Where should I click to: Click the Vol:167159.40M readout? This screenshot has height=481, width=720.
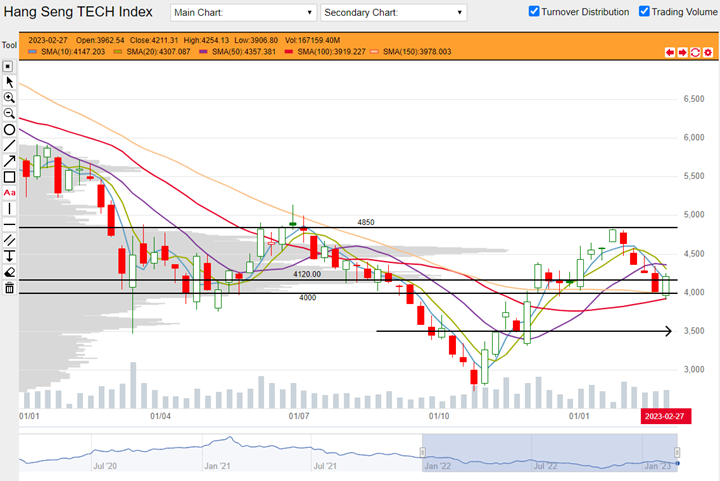(312, 40)
